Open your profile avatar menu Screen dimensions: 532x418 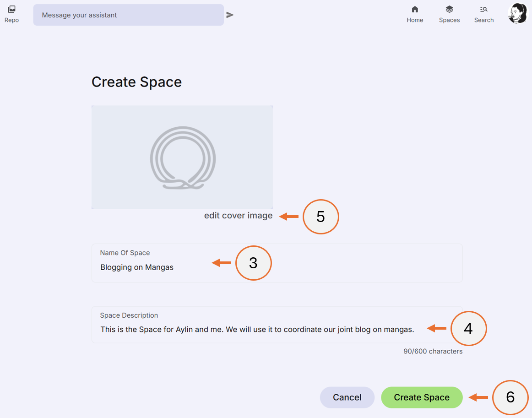pos(517,13)
